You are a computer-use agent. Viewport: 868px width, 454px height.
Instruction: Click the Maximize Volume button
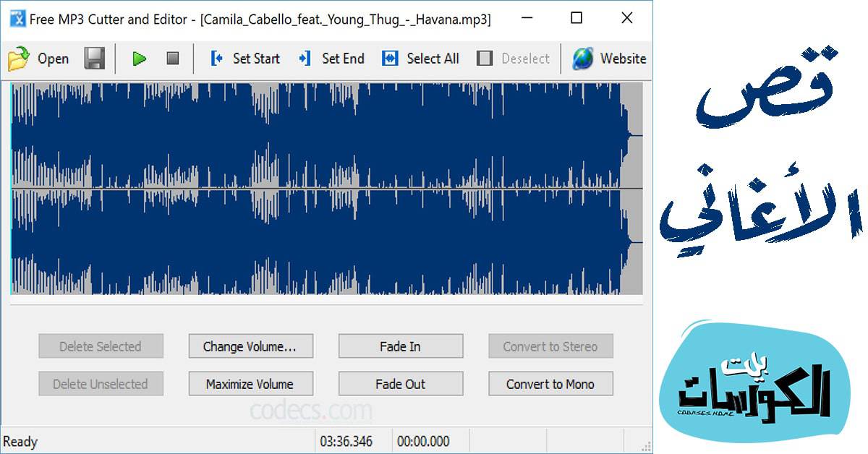pyautogui.click(x=250, y=384)
